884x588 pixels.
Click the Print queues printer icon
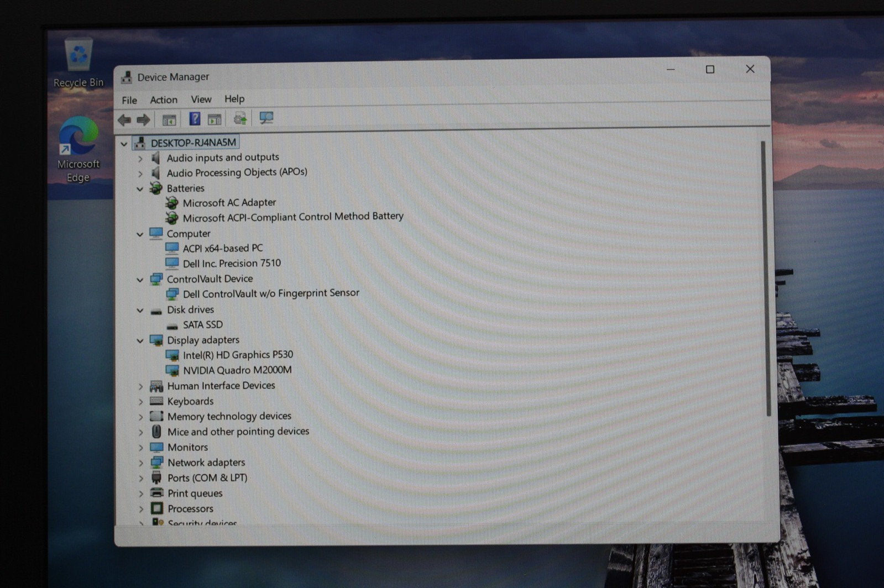[157, 493]
